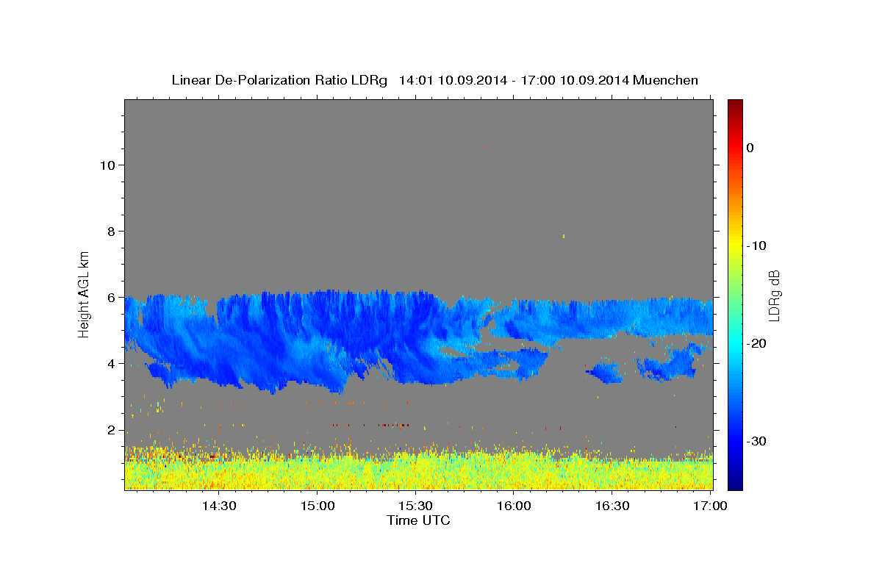Click the 15:30 time tick label

(415, 506)
